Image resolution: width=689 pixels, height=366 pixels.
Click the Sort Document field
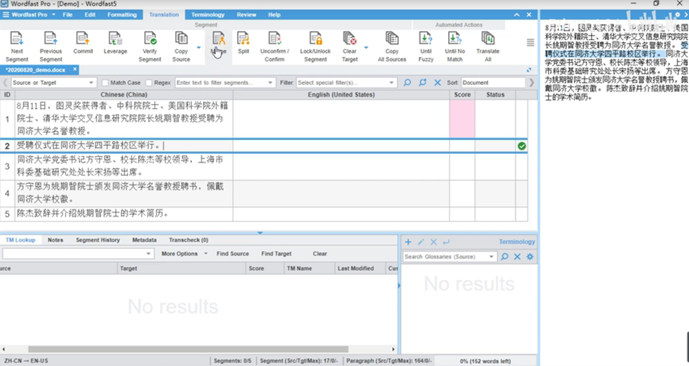(493, 83)
